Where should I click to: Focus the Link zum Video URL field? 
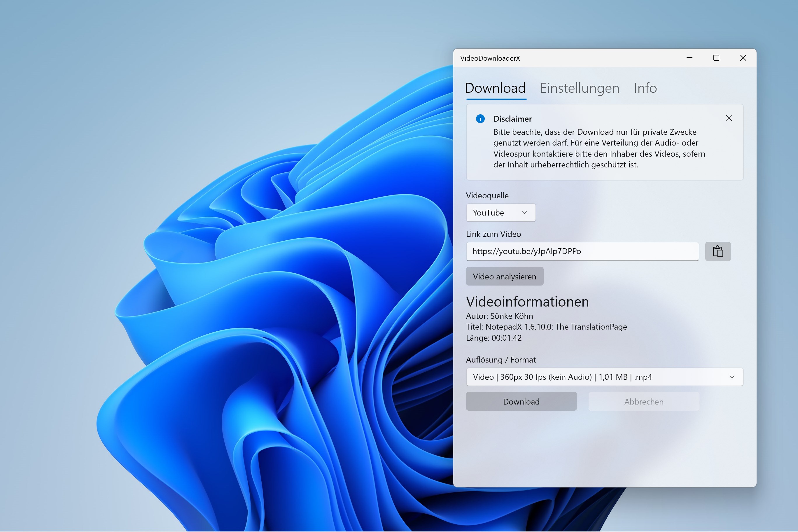pyautogui.click(x=582, y=251)
